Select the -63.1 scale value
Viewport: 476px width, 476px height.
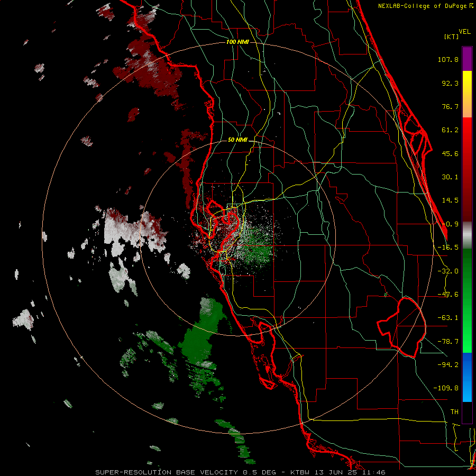448,318
